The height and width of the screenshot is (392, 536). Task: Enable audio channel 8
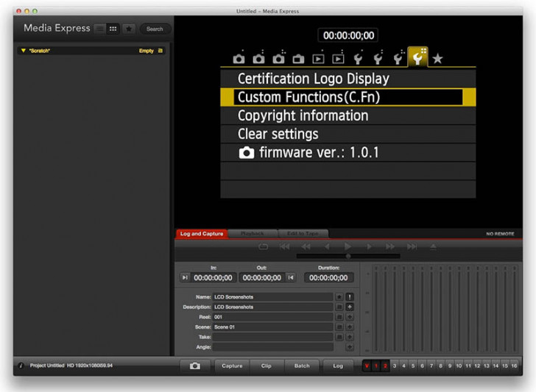point(440,366)
